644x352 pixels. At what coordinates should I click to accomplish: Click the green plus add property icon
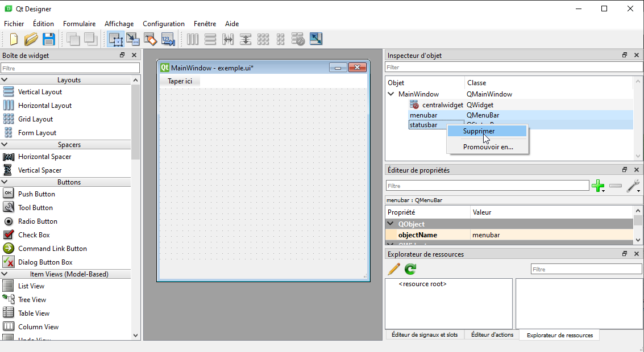tap(598, 186)
